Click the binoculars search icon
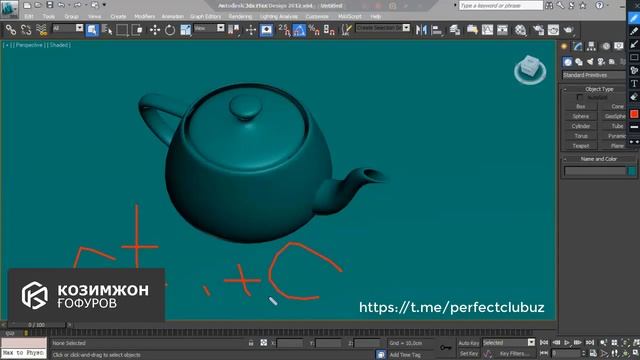The height and width of the screenshot is (360, 640). coord(549,5)
